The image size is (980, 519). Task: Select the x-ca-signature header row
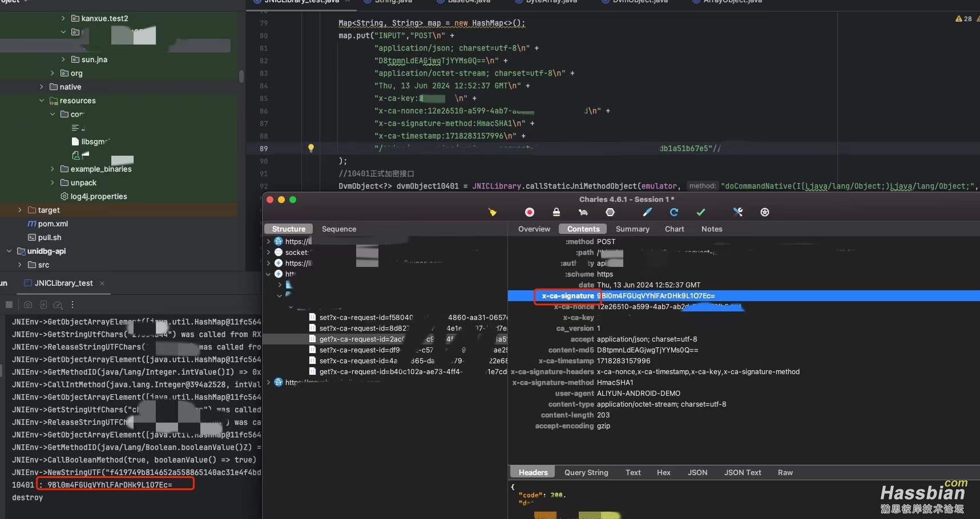coord(744,296)
